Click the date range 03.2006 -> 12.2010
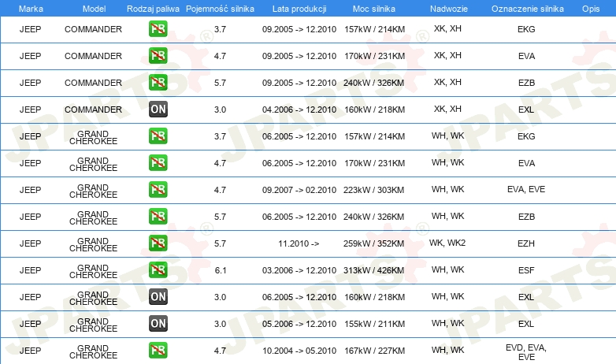The height and width of the screenshot is (364, 616). click(x=299, y=270)
